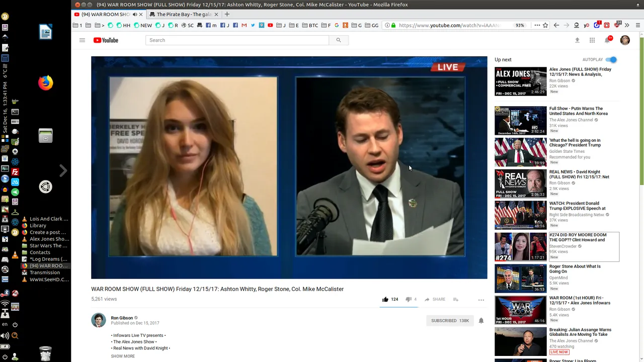Toggle the Autoplay switch off
The width and height of the screenshot is (644, 362).
[x=611, y=60]
